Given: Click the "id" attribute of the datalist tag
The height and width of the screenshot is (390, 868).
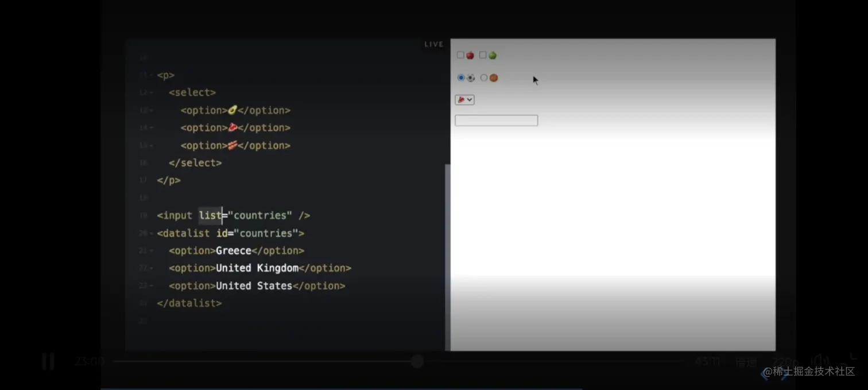Looking at the screenshot, I should [x=222, y=233].
